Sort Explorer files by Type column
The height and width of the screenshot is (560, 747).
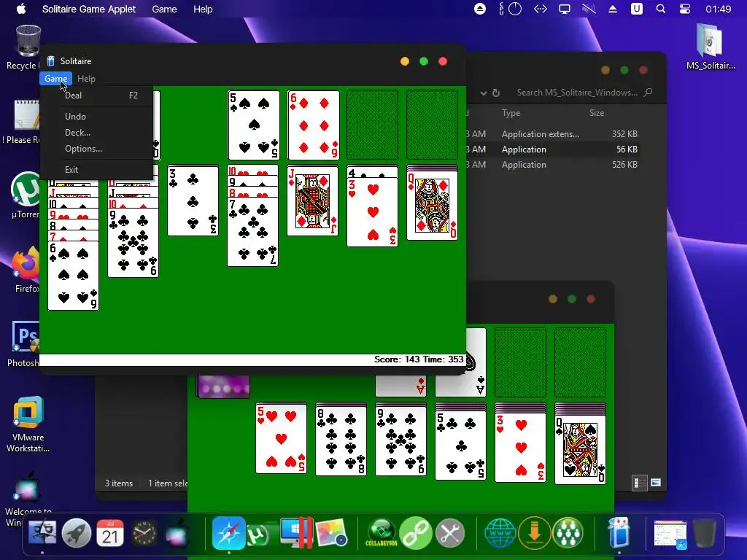tap(511, 113)
